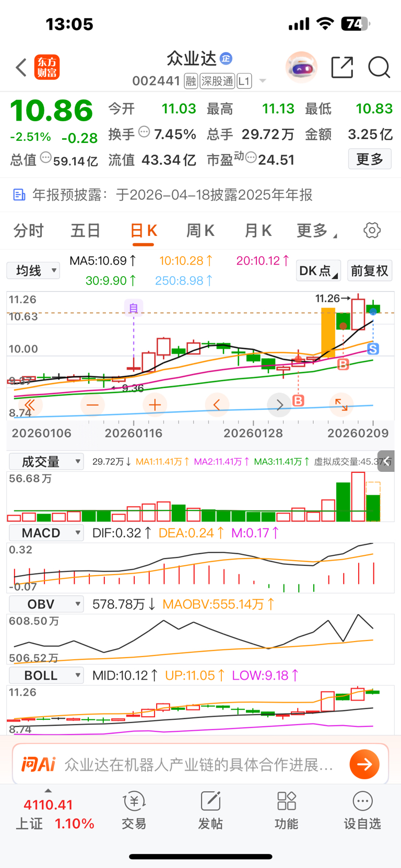Open the 设自选 watchlist icon
Screen dimensions: 401x868
coord(362,801)
